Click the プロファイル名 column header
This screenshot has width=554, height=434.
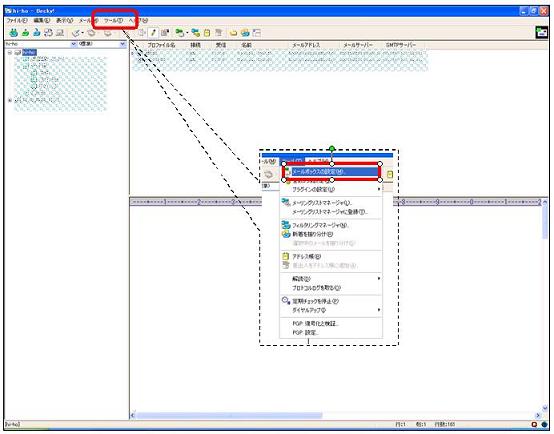(x=161, y=45)
